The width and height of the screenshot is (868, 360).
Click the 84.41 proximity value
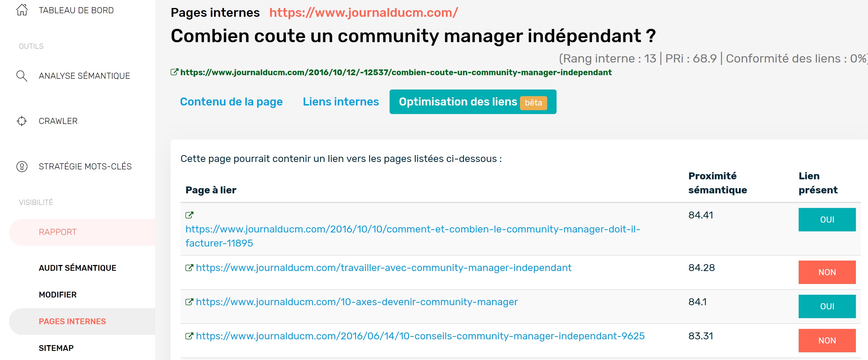(x=700, y=215)
